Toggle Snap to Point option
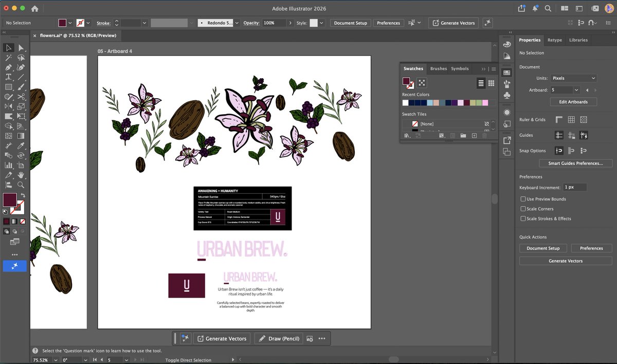617x364 pixels. point(559,151)
